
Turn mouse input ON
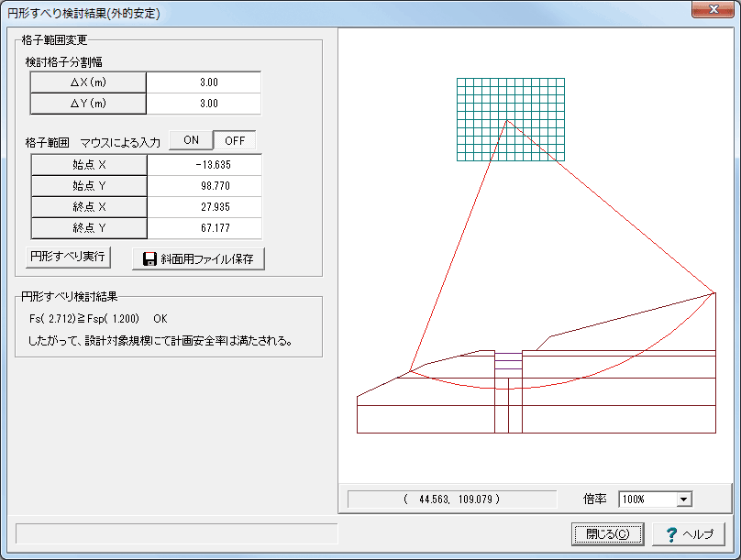[x=191, y=140]
